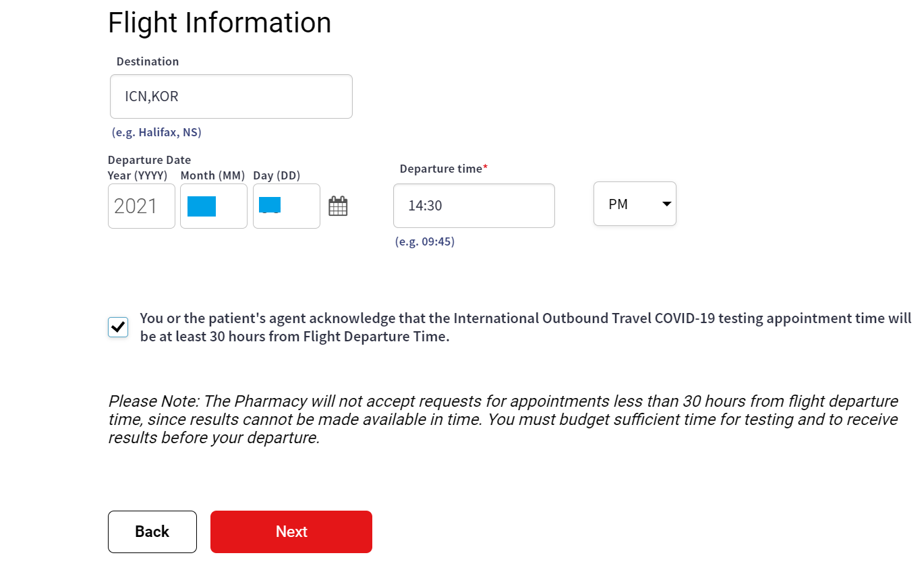Uncheck the 30 hours acknowledgement checkbox
This screenshot has height=570, width=924.
[118, 327]
